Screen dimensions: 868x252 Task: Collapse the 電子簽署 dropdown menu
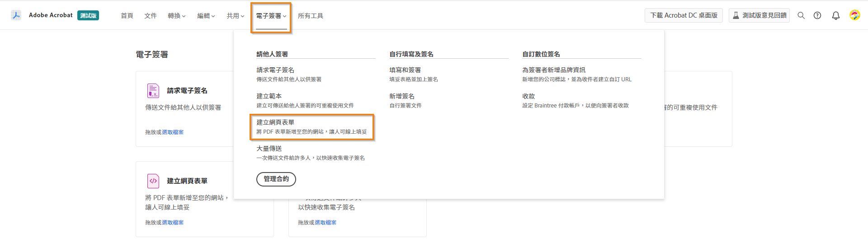pyautogui.click(x=271, y=16)
